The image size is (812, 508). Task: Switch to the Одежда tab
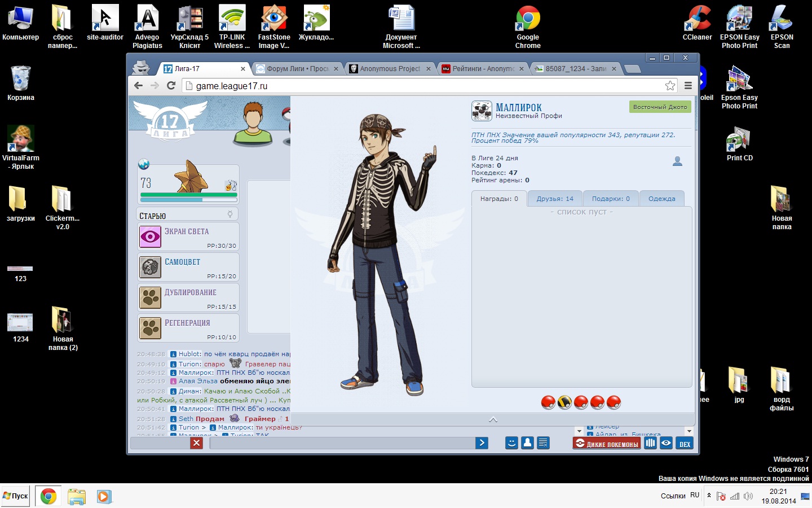[661, 199]
